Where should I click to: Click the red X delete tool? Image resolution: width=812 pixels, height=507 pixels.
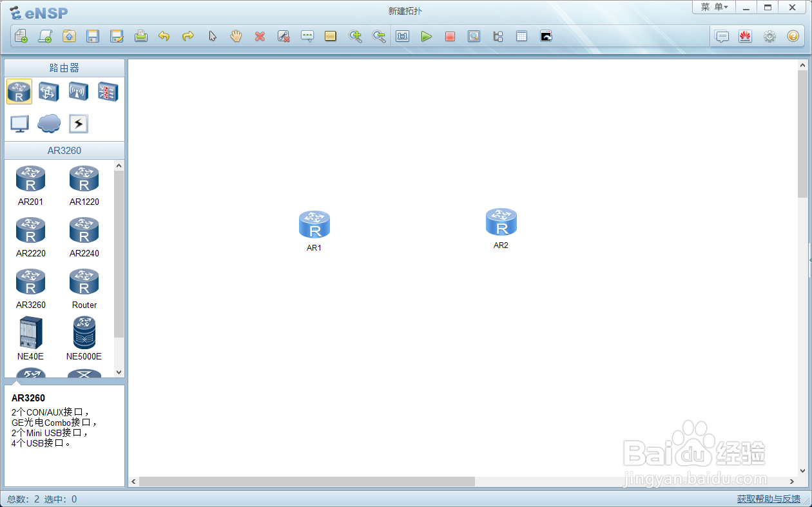(260, 37)
